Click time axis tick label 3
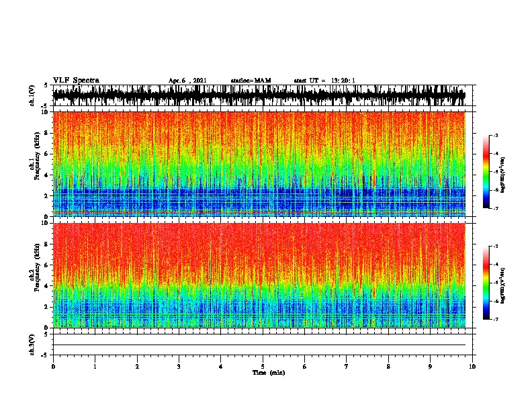 click(179, 367)
